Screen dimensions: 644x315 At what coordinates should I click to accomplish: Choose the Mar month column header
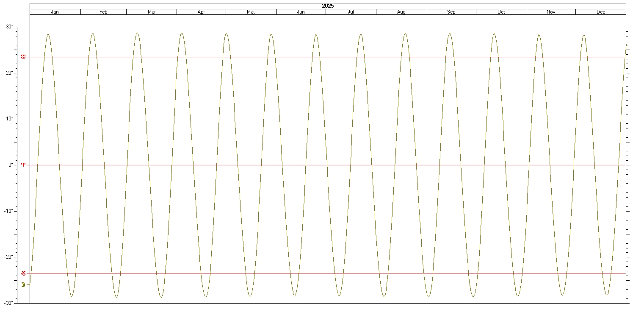coord(152,12)
